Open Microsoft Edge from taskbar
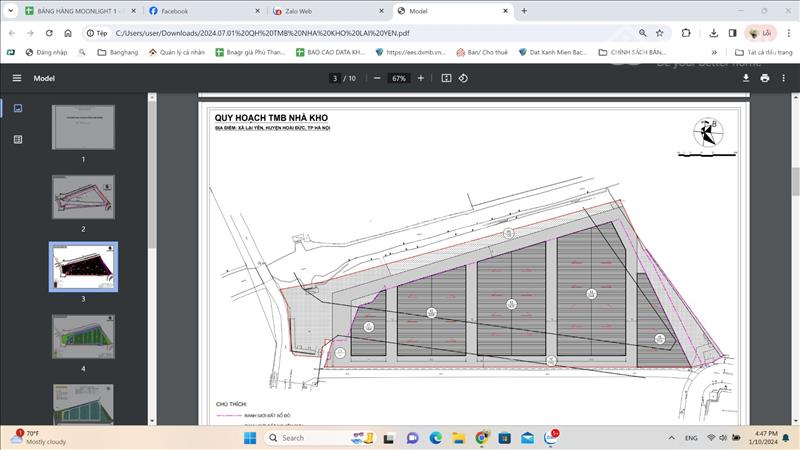 [x=435, y=438]
